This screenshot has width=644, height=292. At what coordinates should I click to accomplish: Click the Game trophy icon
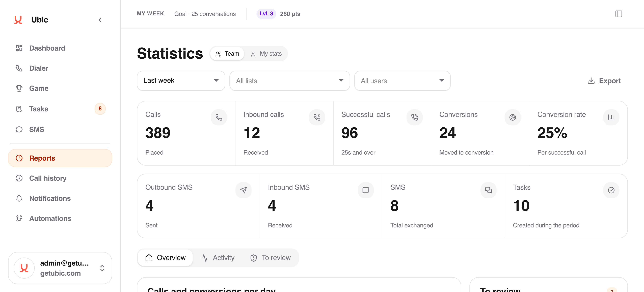(x=19, y=88)
